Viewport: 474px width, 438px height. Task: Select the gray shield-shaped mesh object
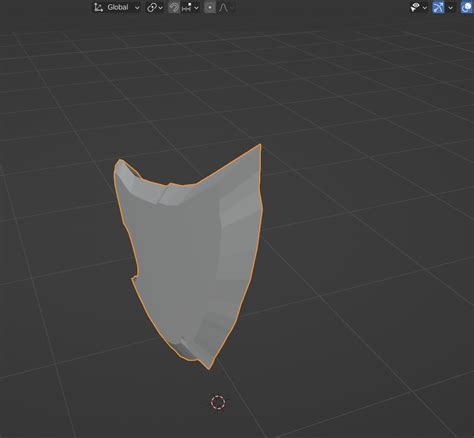187,257
